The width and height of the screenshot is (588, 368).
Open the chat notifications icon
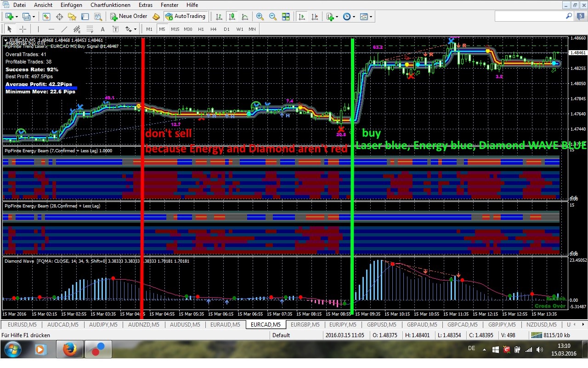point(580,16)
